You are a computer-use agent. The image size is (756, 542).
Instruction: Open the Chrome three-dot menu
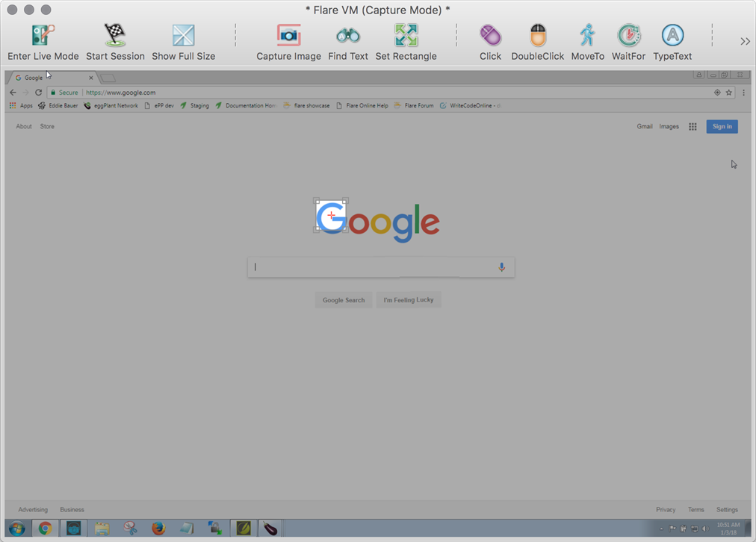[743, 93]
